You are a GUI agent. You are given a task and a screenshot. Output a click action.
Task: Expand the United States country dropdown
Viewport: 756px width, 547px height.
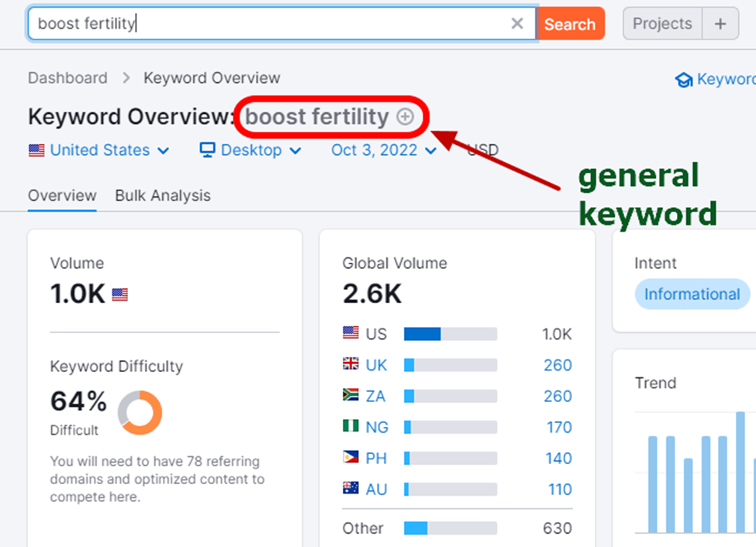tap(163, 151)
